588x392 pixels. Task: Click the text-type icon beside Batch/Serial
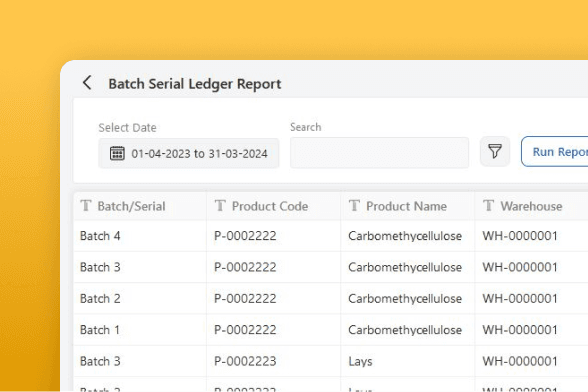86,206
